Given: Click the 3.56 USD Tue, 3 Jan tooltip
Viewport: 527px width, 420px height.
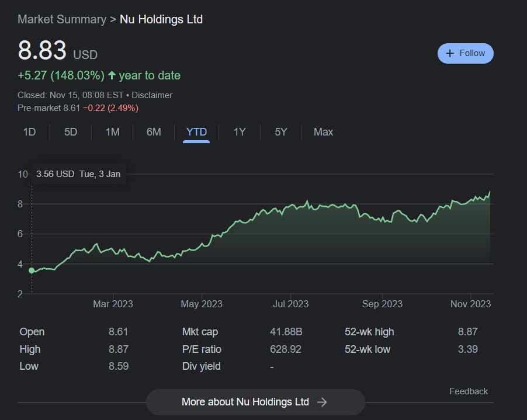Looking at the screenshot, I should [x=78, y=174].
